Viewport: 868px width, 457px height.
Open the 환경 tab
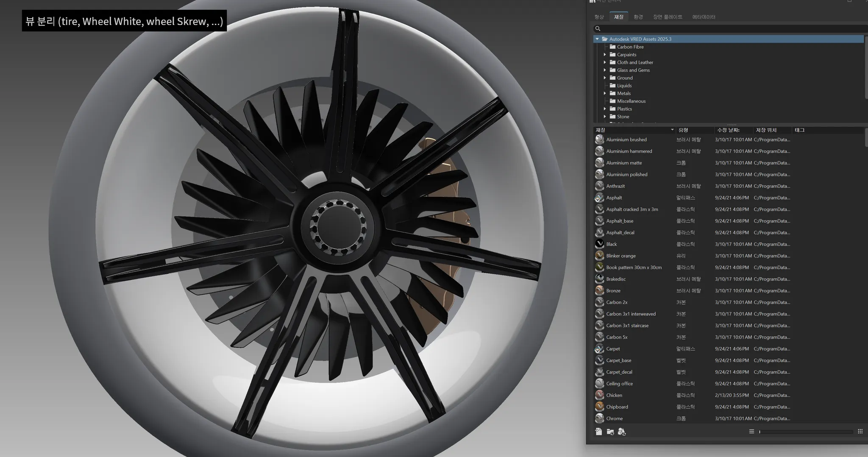[638, 17]
